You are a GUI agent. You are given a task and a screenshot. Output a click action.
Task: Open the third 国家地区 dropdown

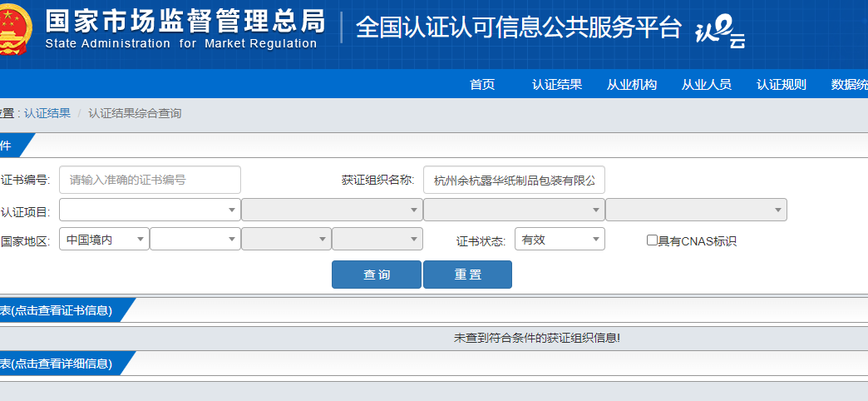tap(286, 239)
